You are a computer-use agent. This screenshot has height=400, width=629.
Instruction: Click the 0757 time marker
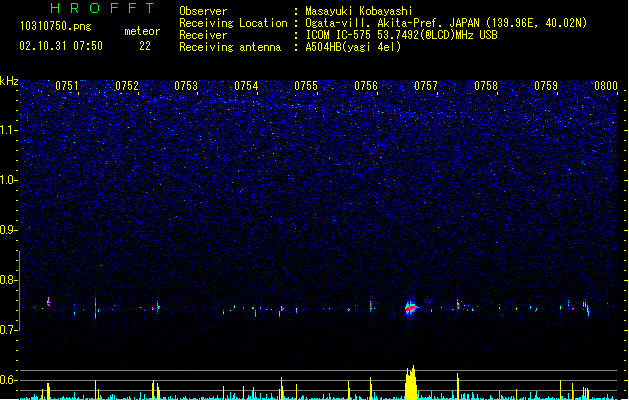426,86
